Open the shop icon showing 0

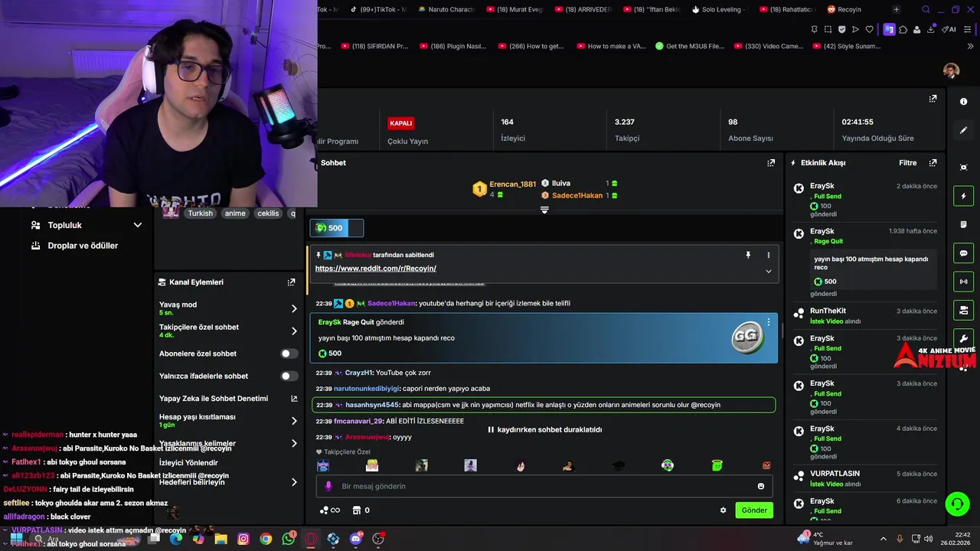[x=361, y=510]
